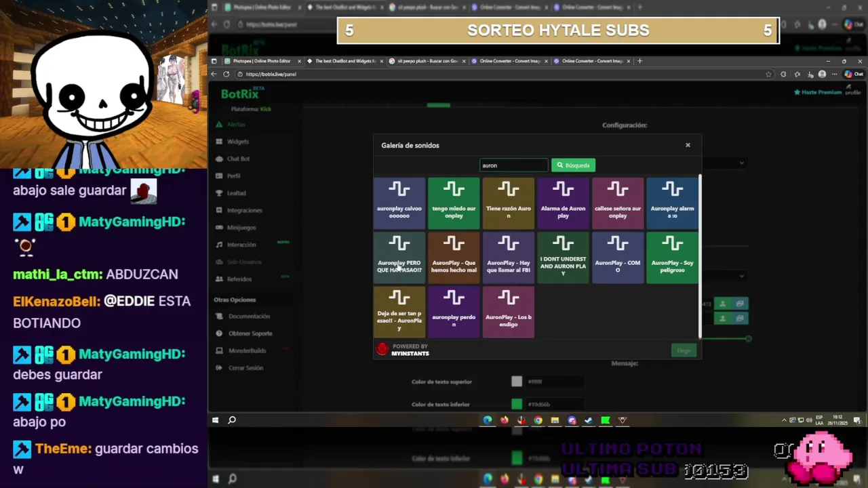868x488 pixels.
Task: Click Hazte Premium star link
Action: pyautogui.click(x=818, y=92)
